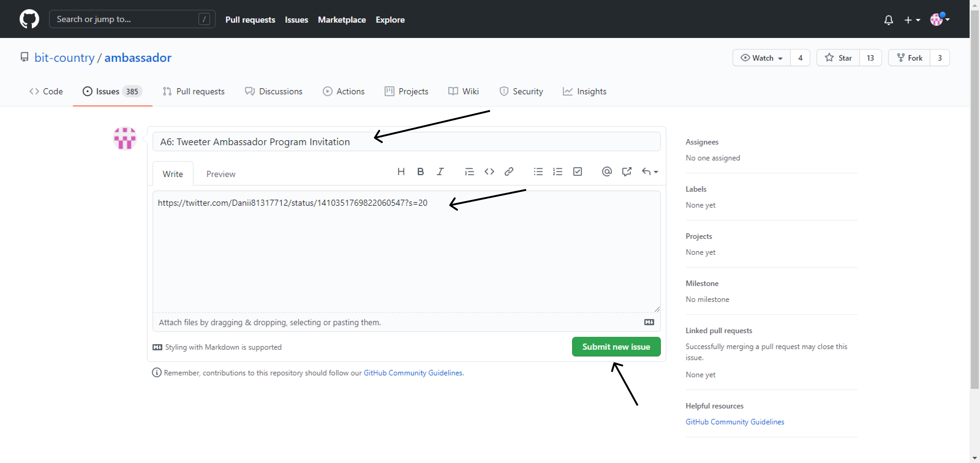This screenshot has width=980, height=463.
Task: Insert a bulleted list
Action: click(x=538, y=171)
